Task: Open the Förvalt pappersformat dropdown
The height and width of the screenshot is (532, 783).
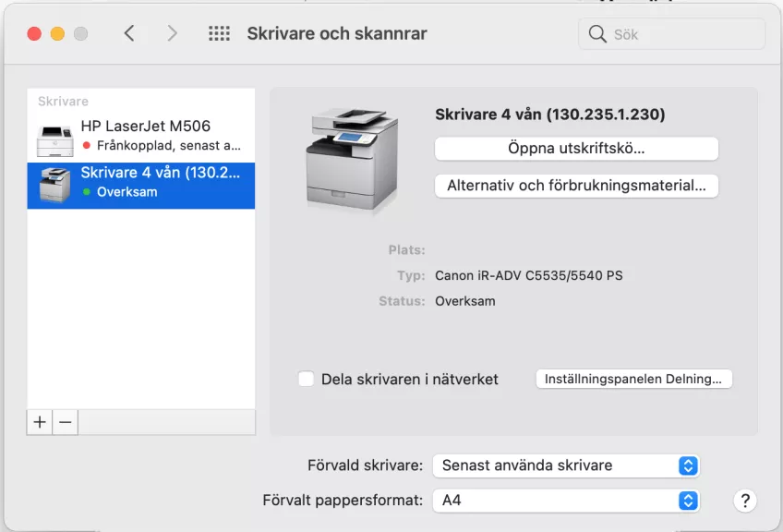Action: [x=565, y=501]
